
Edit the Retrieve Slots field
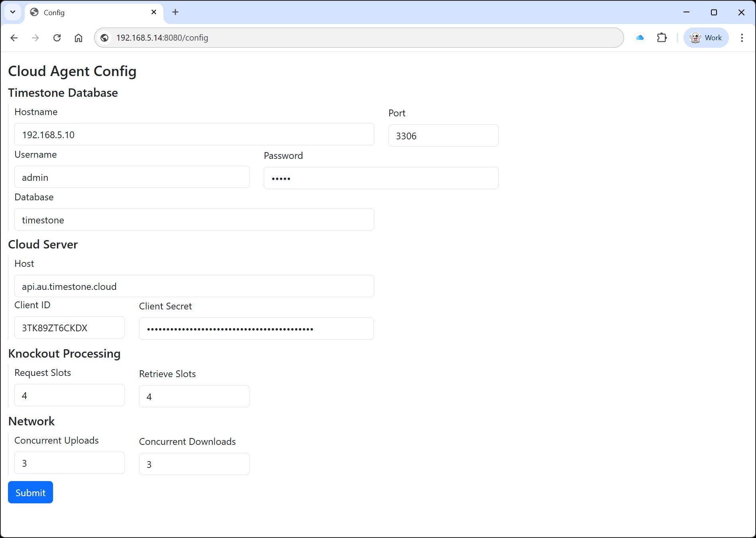(194, 396)
